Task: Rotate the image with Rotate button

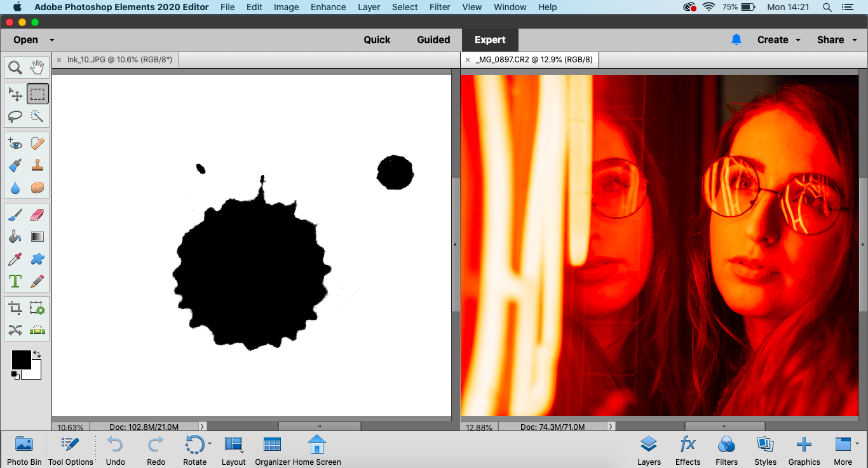Action: point(194,450)
